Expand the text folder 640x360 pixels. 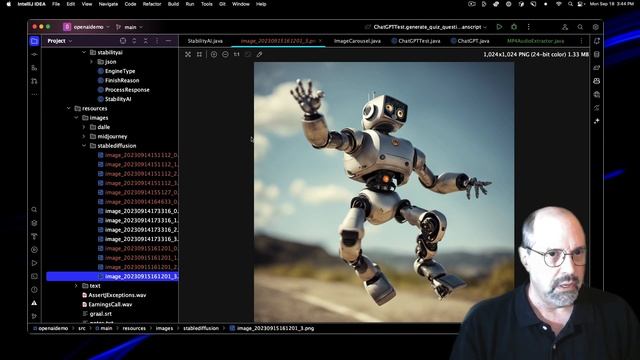pos(76,286)
